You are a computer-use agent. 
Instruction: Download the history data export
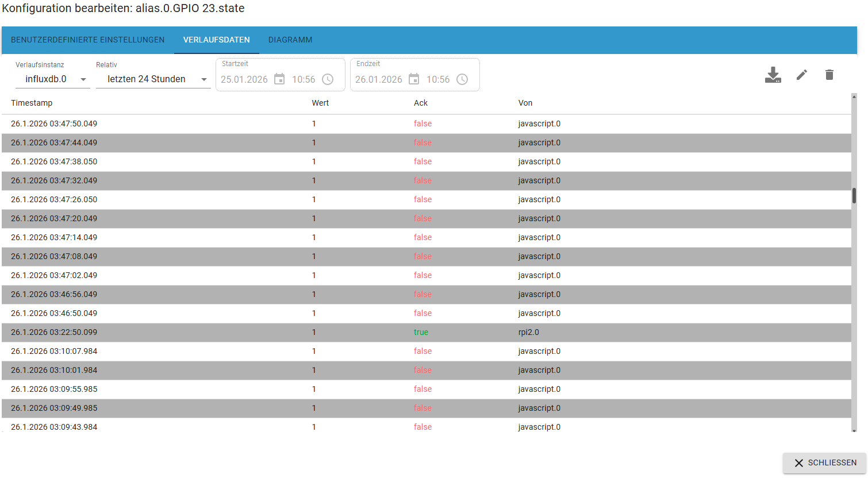tap(773, 75)
